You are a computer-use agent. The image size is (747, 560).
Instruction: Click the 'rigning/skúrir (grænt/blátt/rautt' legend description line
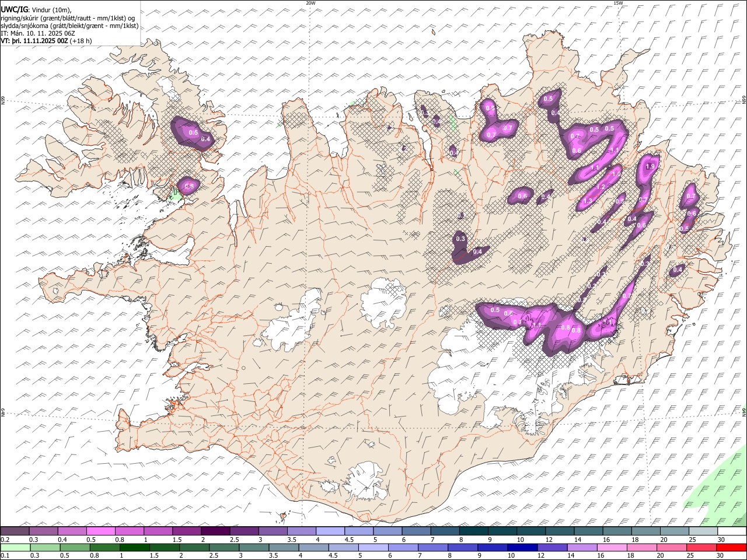click(68, 18)
